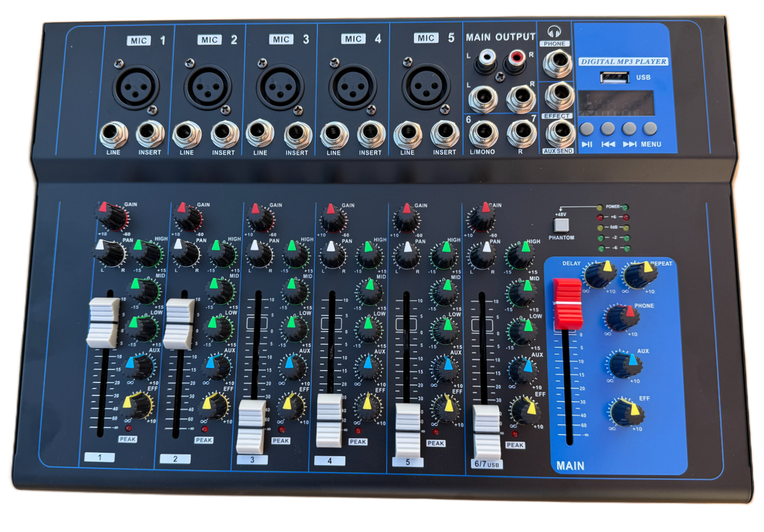Click the channel 5 LINE jack

pos(407,134)
